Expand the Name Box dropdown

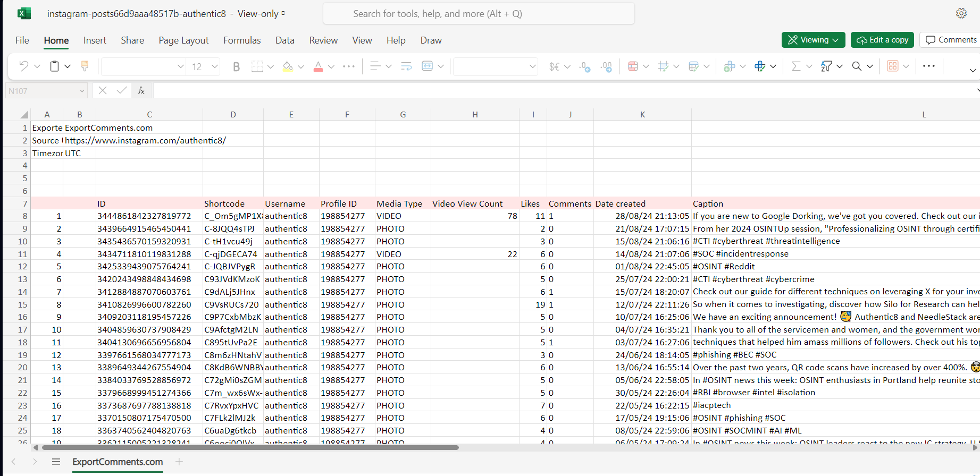click(82, 91)
